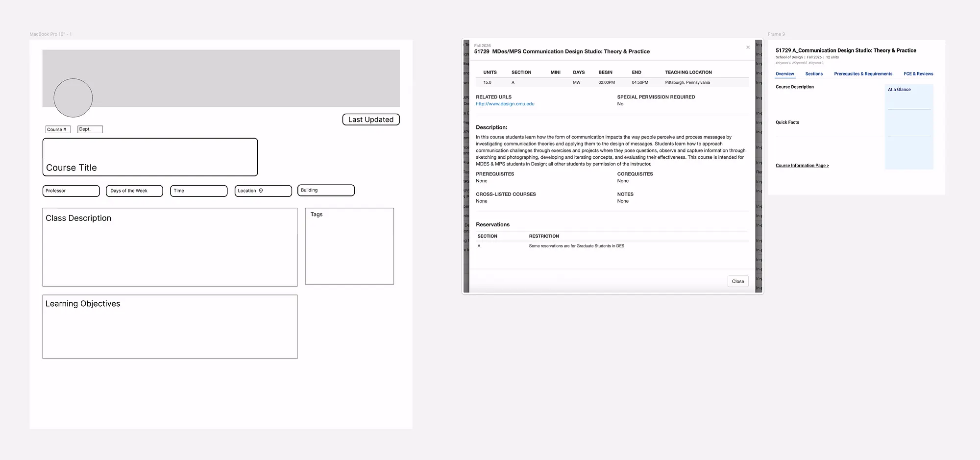The image size is (980, 460).
Task: Close the course modal with the X icon
Action: [748, 48]
